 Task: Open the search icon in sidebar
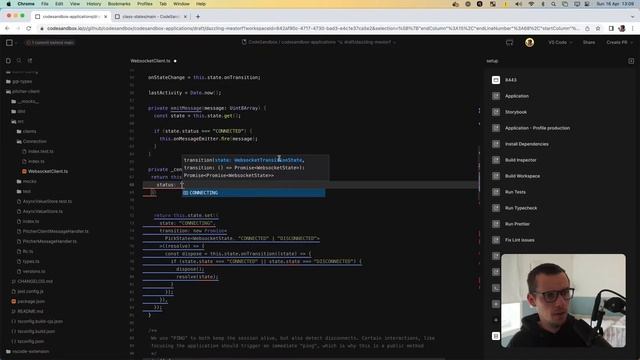click(19, 60)
